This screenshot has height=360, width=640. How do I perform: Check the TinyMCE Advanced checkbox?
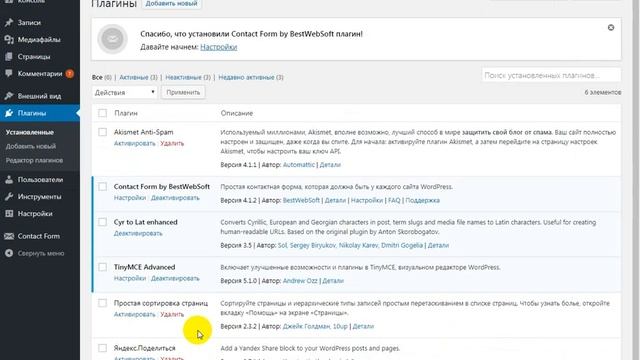[102, 267]
